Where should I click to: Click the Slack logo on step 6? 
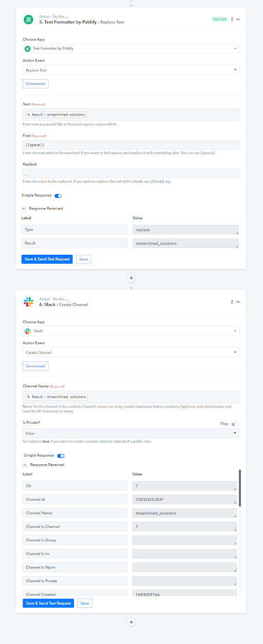pyautogui.click(x=28, y=302)
